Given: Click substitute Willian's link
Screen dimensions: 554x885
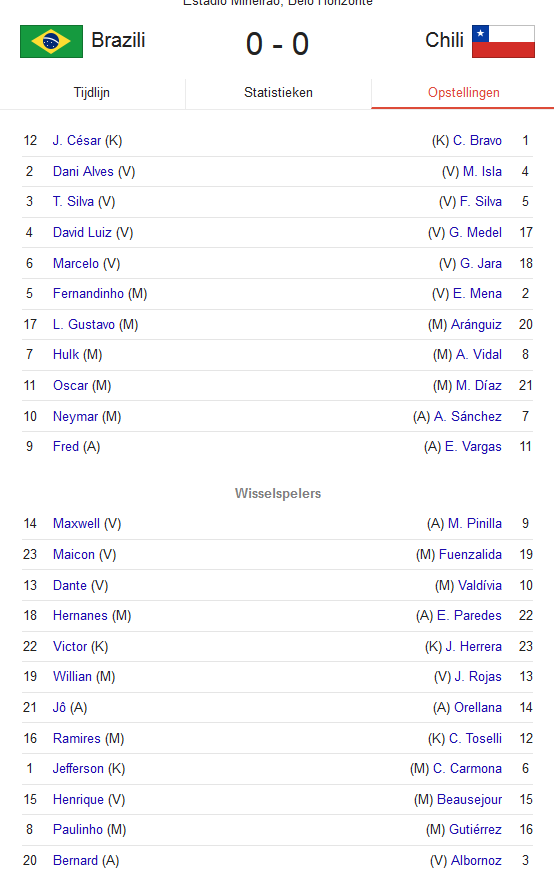Looking at the screenshot, I should click(x=72, y=676).
